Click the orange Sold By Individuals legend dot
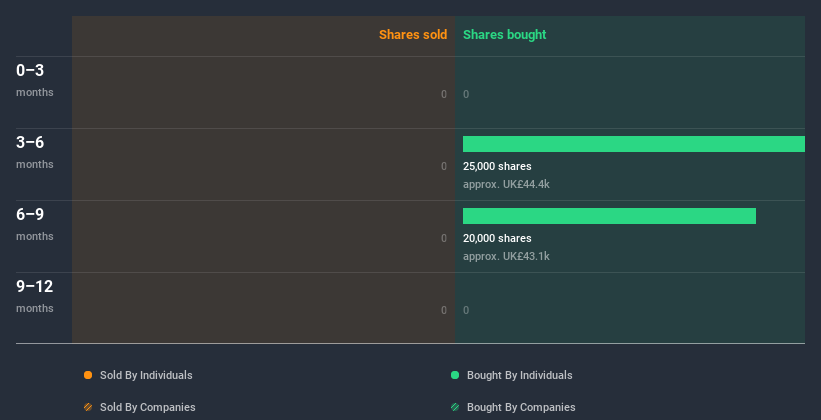The width and height of the screenshot is (821, 420). tap(88, 375)
